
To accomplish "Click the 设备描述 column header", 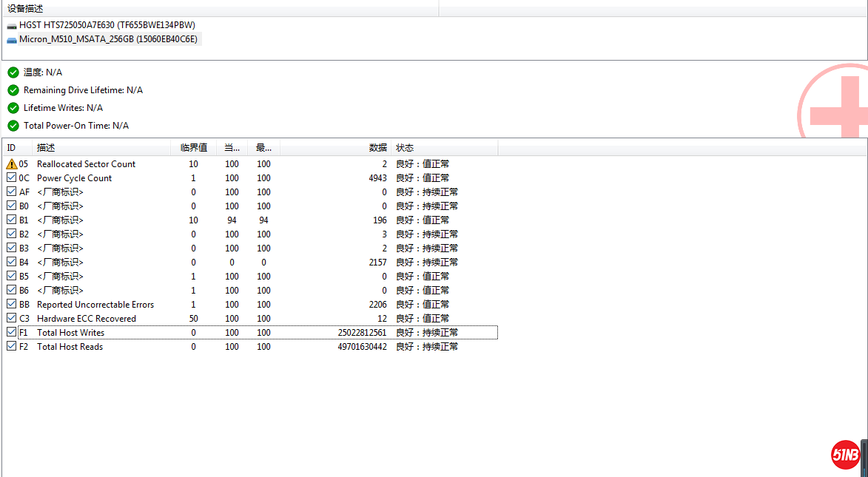I will pos(221,10).
